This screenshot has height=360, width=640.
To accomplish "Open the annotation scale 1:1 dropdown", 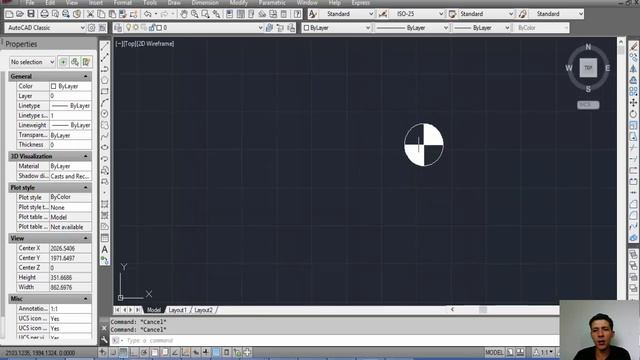I will click(544, 352).
